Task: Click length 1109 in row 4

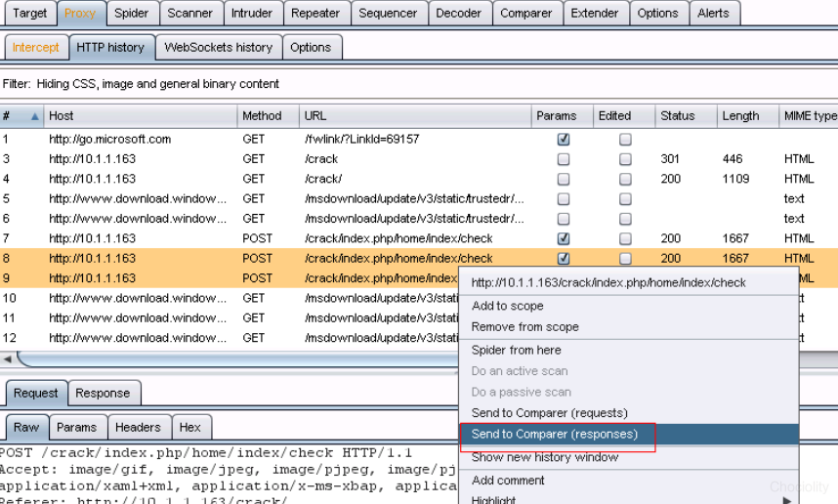Action: pos(735,179)
